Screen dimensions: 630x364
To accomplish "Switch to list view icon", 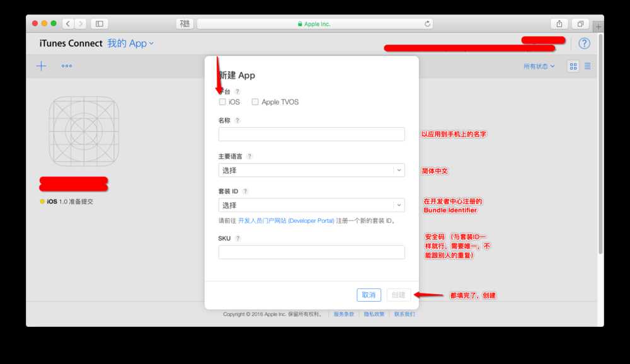I will pyautogui.click(x=587, y=66).
